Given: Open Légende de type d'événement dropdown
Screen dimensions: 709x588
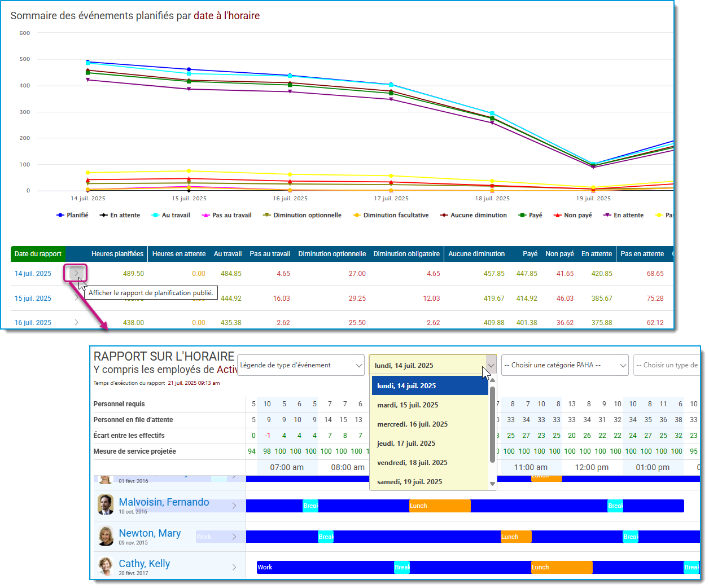Looking at the screenshot, I should (301, 365).
